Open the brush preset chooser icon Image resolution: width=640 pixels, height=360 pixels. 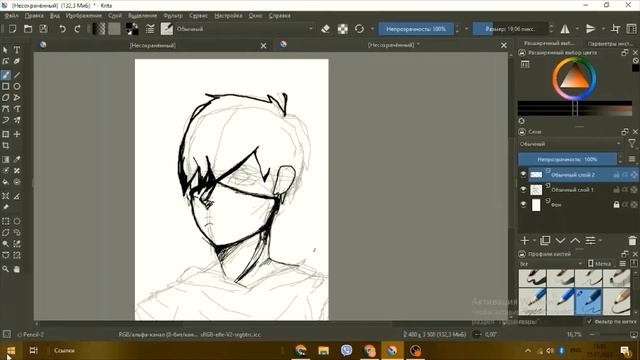(167, 29)
